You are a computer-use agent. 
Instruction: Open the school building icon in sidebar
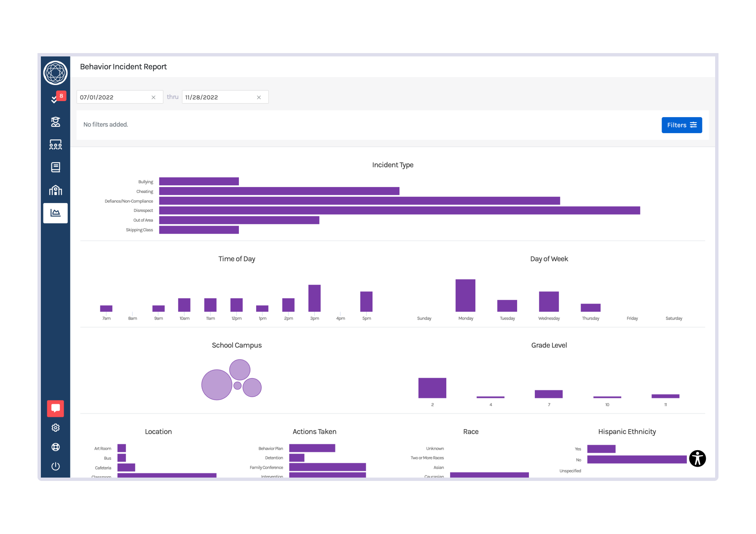tap(55, 190)
